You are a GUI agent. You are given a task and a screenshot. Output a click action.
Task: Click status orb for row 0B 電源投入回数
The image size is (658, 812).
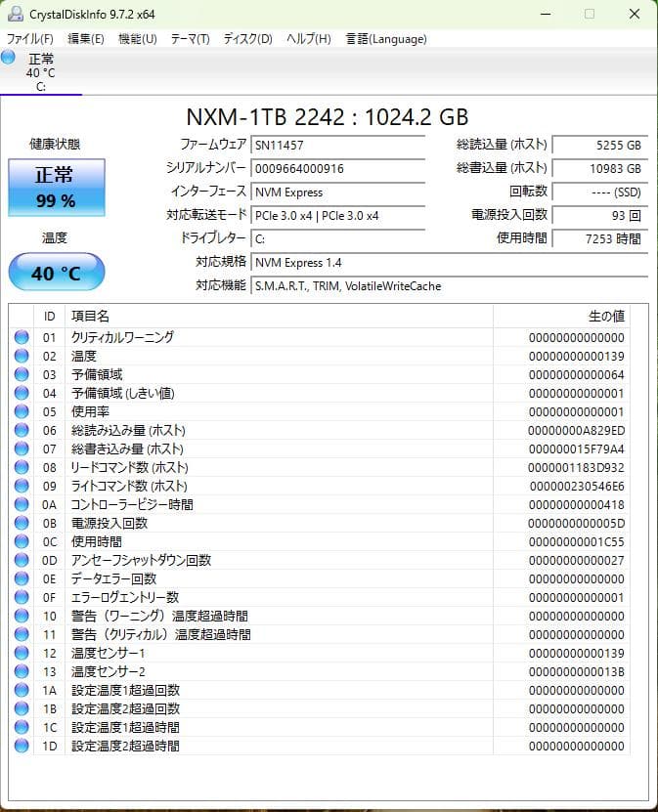click(22, 523)
